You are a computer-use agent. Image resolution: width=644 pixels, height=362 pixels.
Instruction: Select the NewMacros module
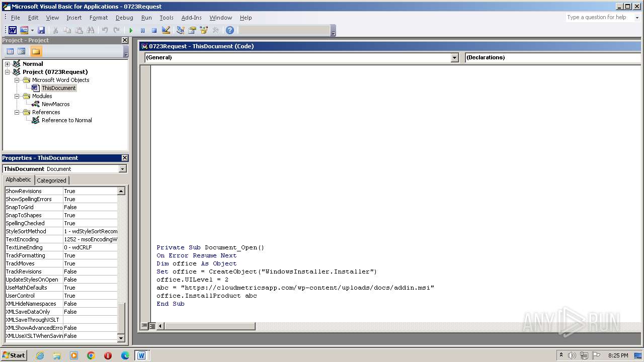click(x=55, y=104)
